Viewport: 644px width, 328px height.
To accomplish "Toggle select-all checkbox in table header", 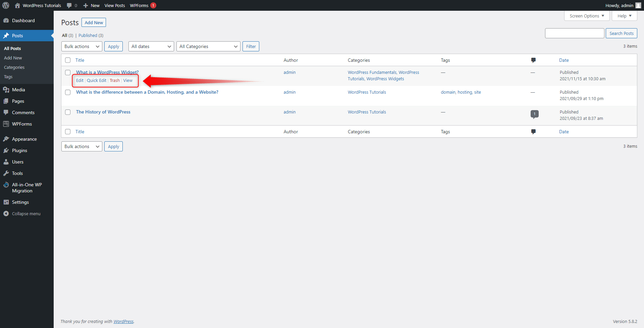I will coord(68,60).
